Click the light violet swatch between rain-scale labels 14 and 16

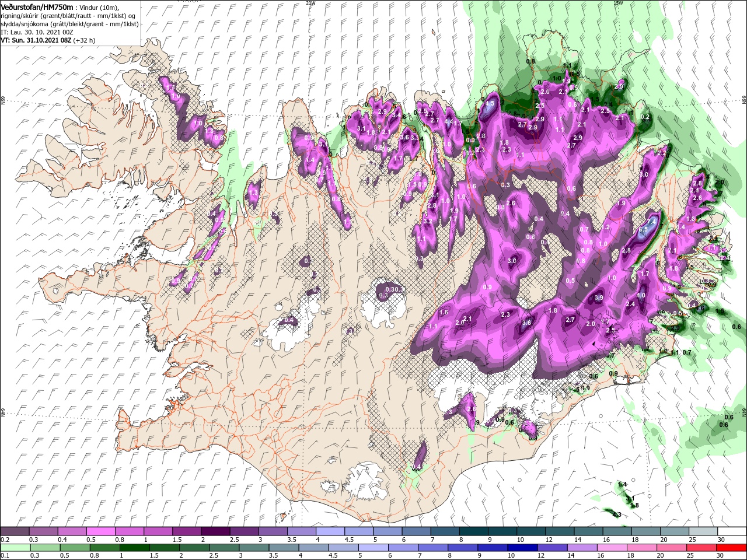(x=582, y=548)
